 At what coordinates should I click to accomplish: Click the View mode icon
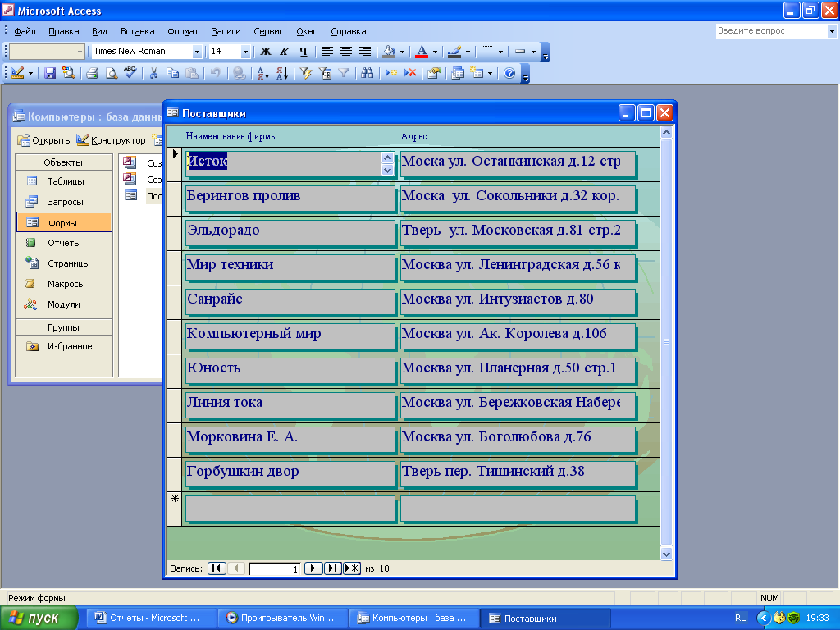click(x=17, y=73)
